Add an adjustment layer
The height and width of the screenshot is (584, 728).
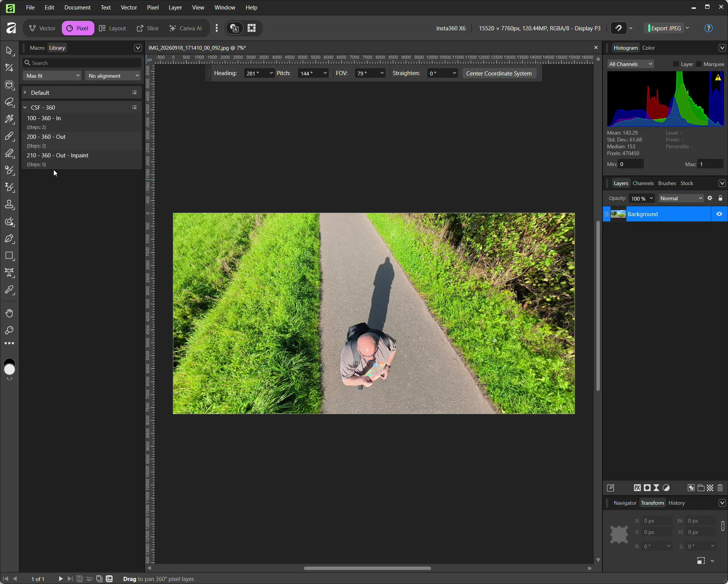click(x=667, y=488)
